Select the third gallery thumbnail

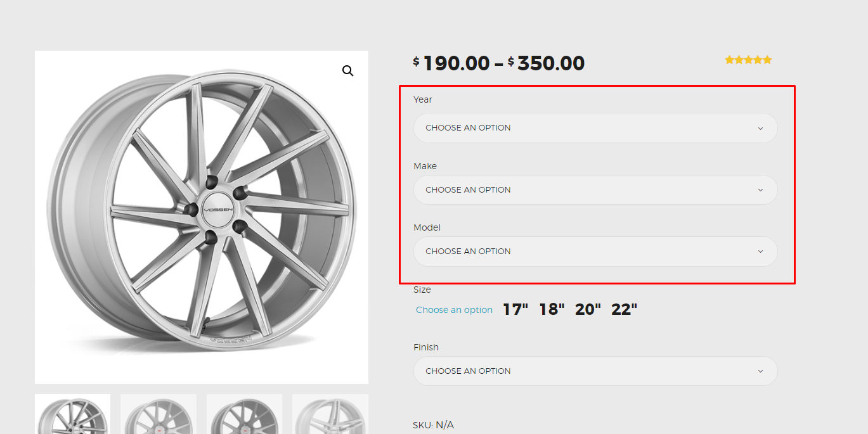(244, 414)
